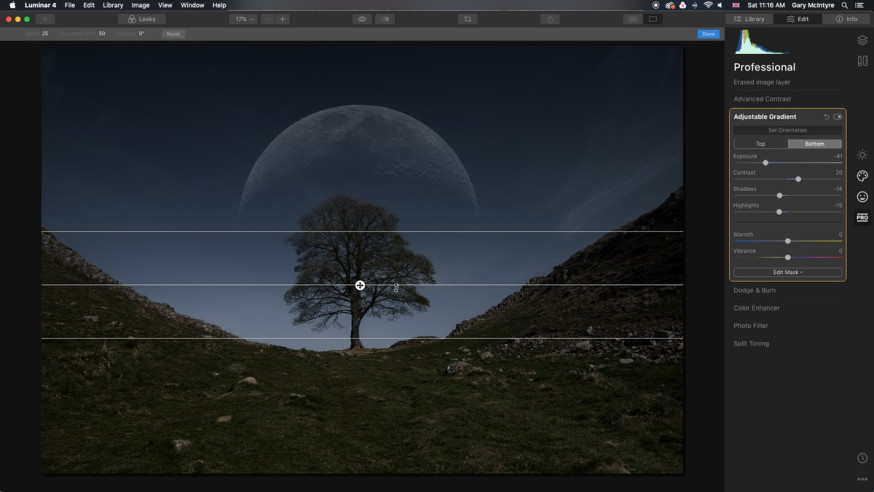Toggle the eye preview in toolbar
The image size is (874, 492).
point(362,19)
